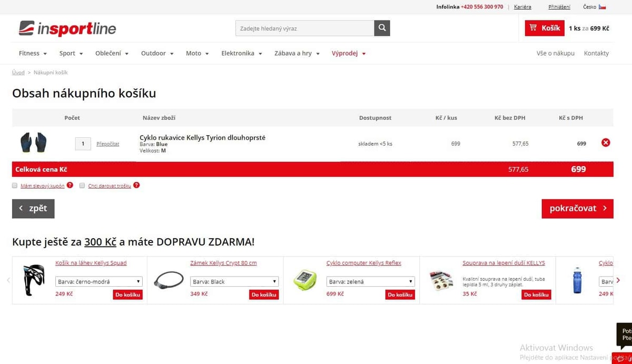
Task: Add Souprava na lepení duší KELLYS to cart
Action: [536, 295]
